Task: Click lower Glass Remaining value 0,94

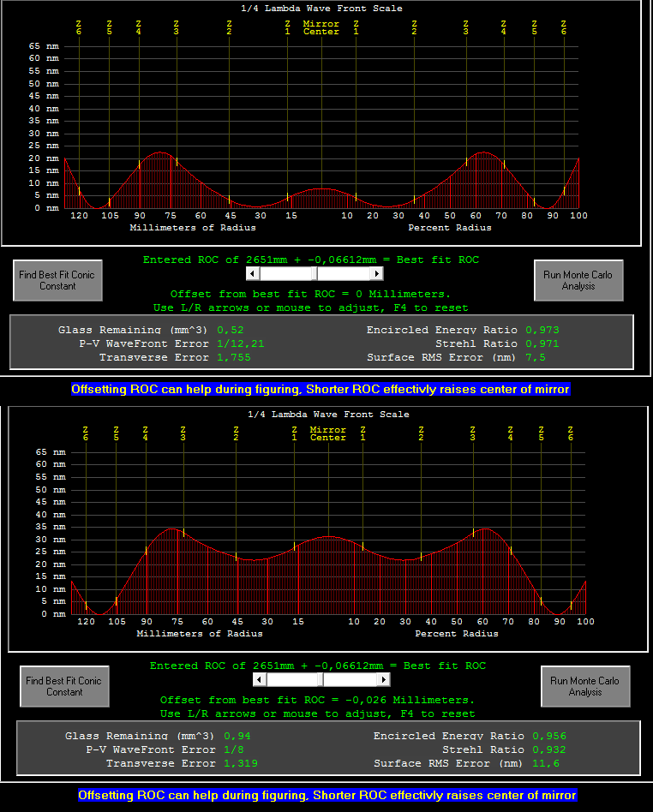Action: [237, 736]
